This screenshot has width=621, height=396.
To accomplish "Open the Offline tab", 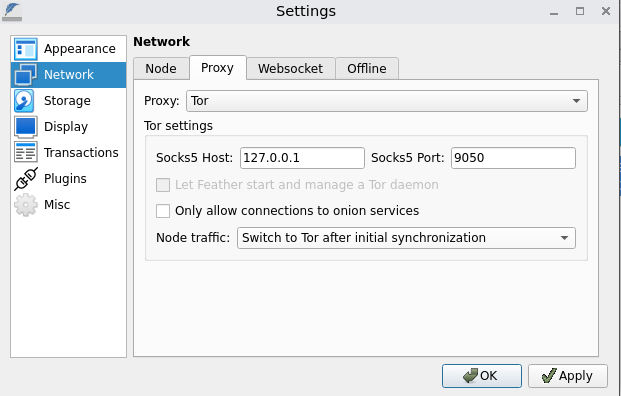I will click(367, 69).
